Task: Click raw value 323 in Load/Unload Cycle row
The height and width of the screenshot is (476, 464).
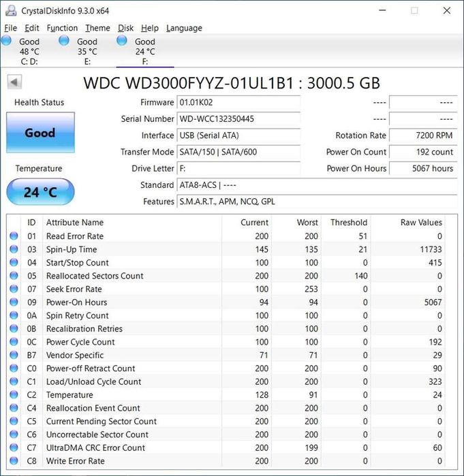Action: (435, 381)
